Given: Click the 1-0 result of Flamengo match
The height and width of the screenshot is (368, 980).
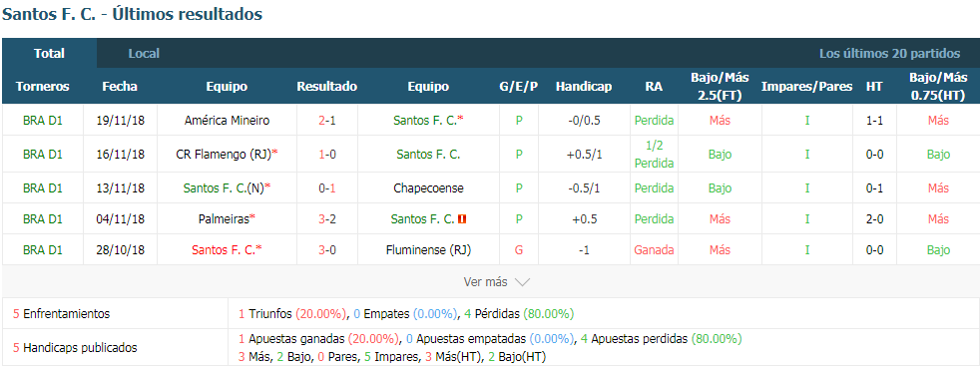Looking at the screenshot, I should tap(327, 155).
